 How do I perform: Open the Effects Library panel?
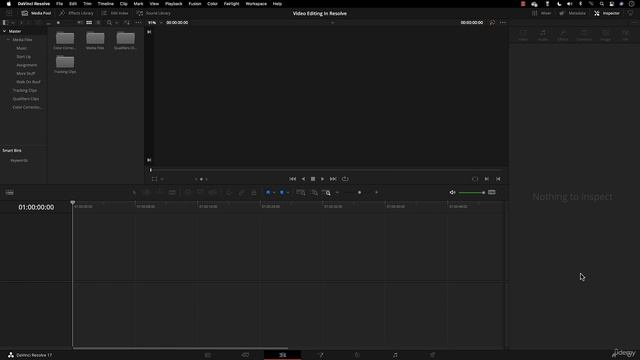[76, 13]
